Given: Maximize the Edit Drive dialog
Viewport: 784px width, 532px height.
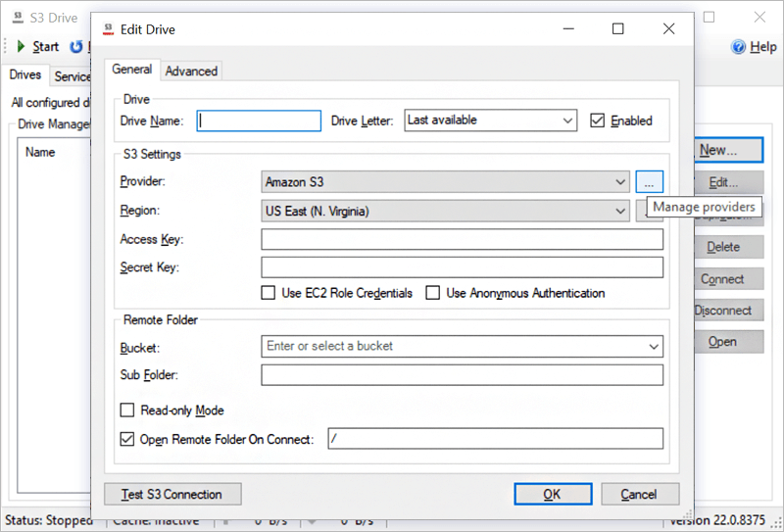Looking at the screenshot, I should tap(618, 29).
